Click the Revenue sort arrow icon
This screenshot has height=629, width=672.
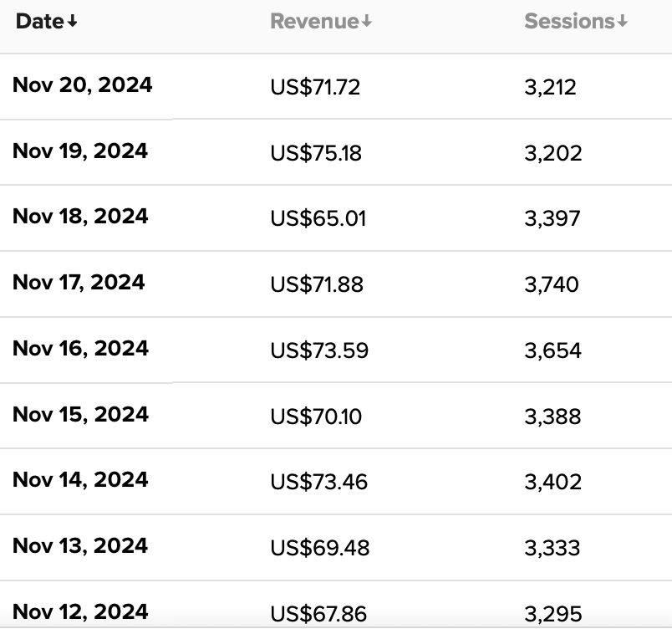[x=366, y=21]
